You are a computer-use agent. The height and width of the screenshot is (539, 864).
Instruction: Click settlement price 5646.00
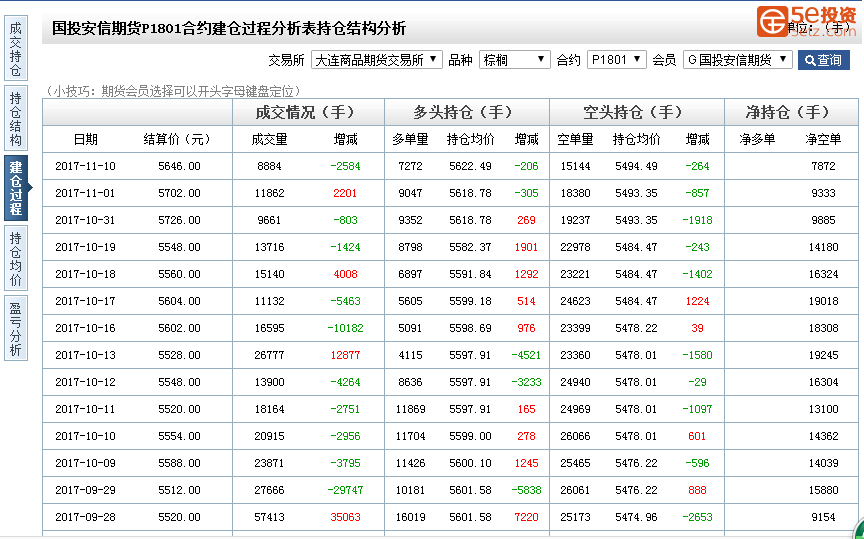click(x=179, y=166)
